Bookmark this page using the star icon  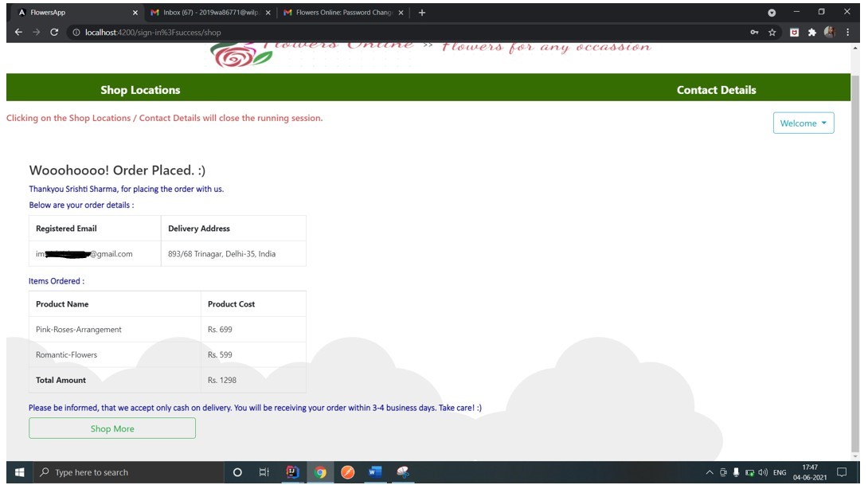coord(772,33)
